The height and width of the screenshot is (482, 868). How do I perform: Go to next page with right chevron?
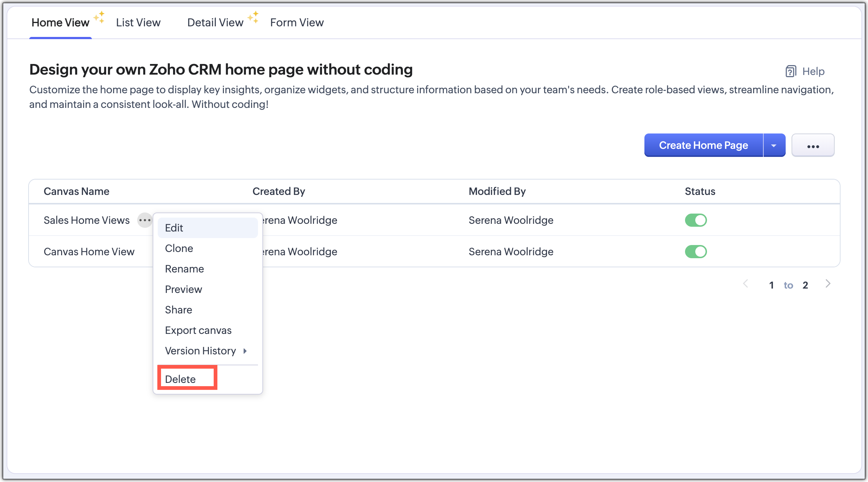point(828,284)
